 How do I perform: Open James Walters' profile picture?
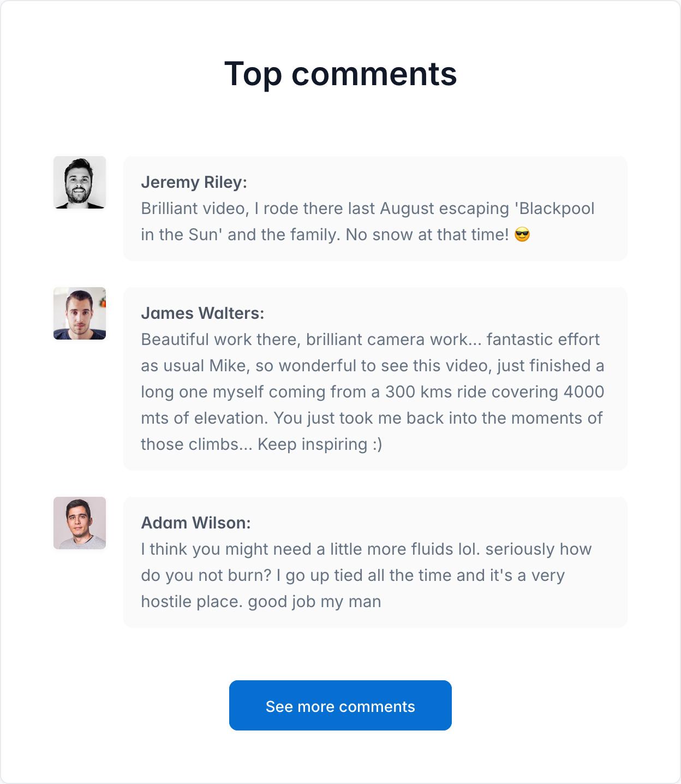click(x=80, y=313)
